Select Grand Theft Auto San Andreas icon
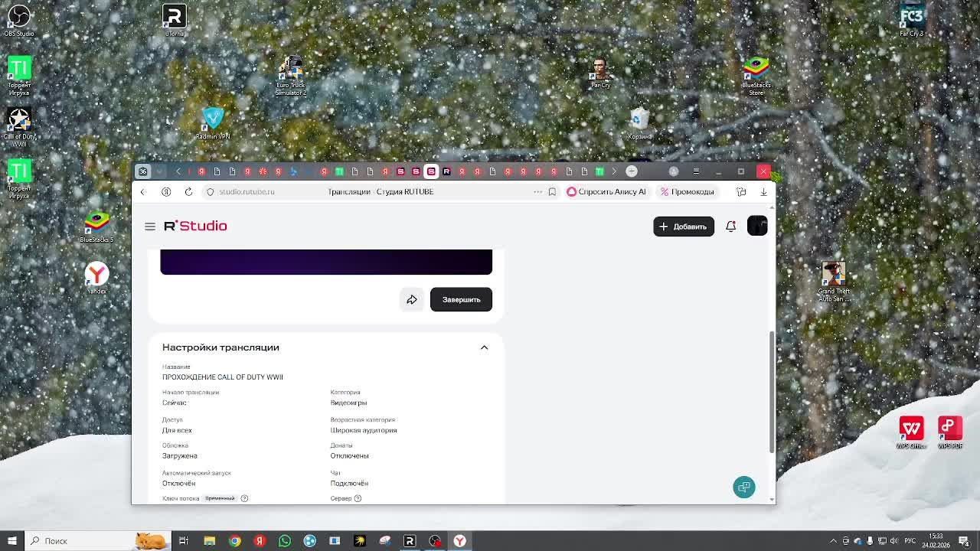The width and height of the screenshot is (980, 551). click(x=834, y=282)
